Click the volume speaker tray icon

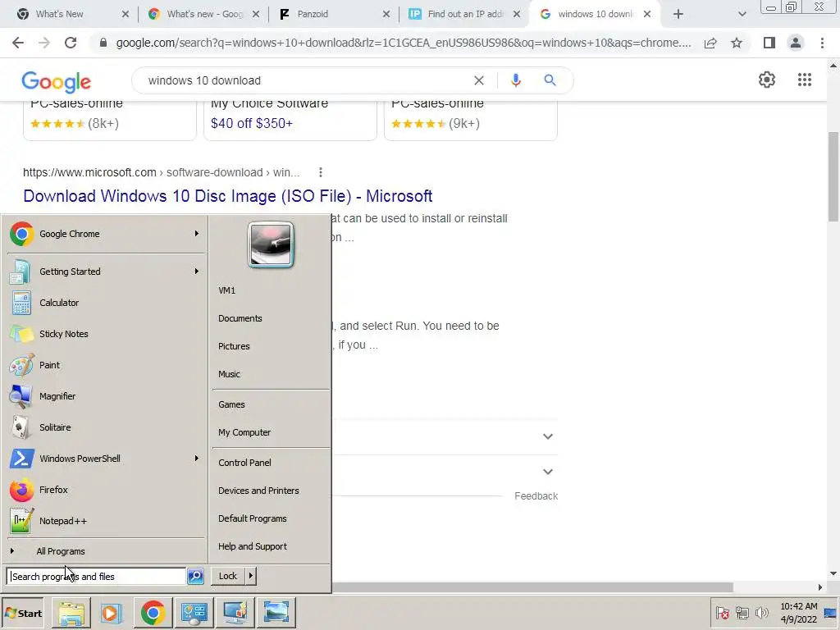coord(761,613)
